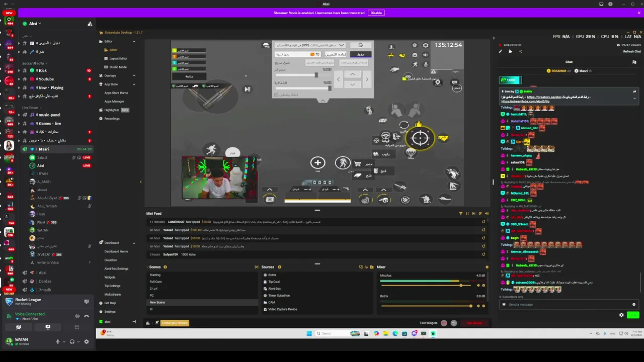Screen dimensions: 644x362
Task: Toggle Discord noise suppression
Action: tap(77, 316)
